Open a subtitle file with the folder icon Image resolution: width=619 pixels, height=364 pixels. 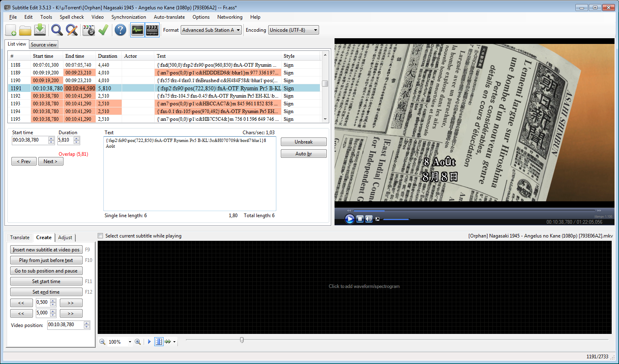click(25, 30)
